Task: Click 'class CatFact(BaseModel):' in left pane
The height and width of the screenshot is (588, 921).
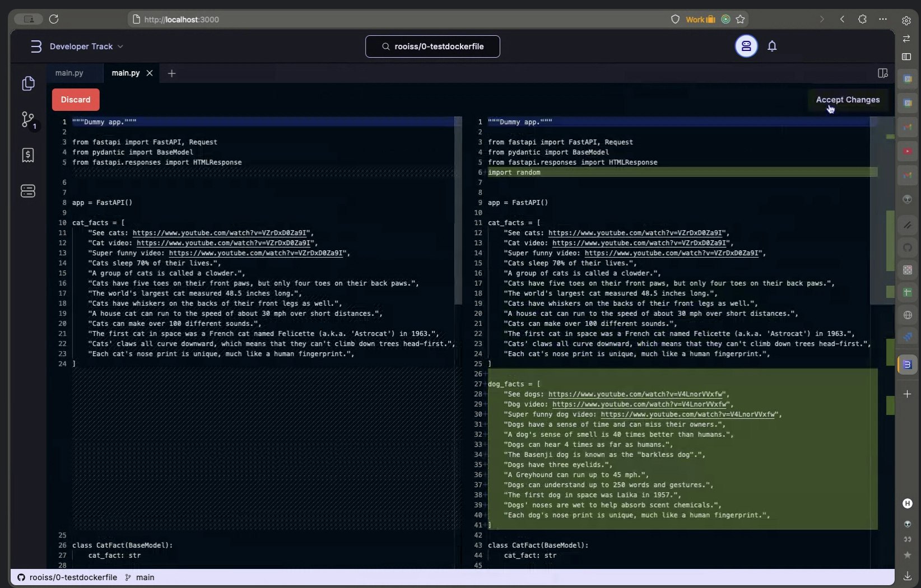Action: [x=123, y=545]
